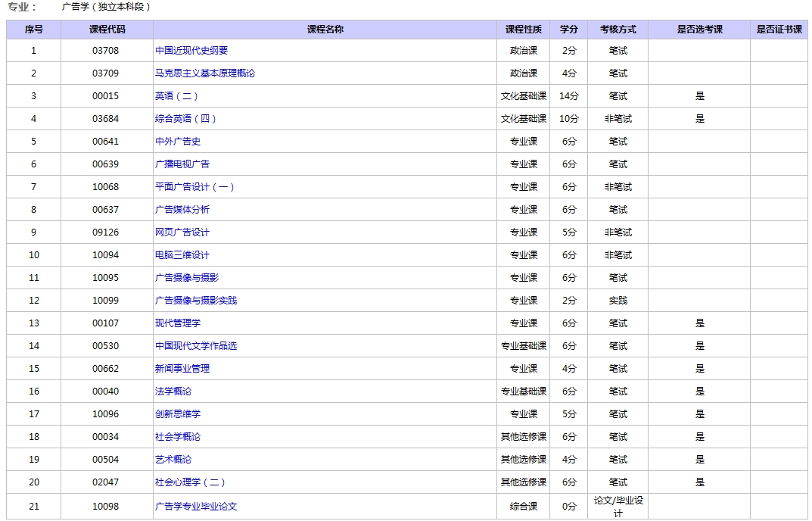
Task: Click the 课程代码 column header
Action: pos(107,30)
